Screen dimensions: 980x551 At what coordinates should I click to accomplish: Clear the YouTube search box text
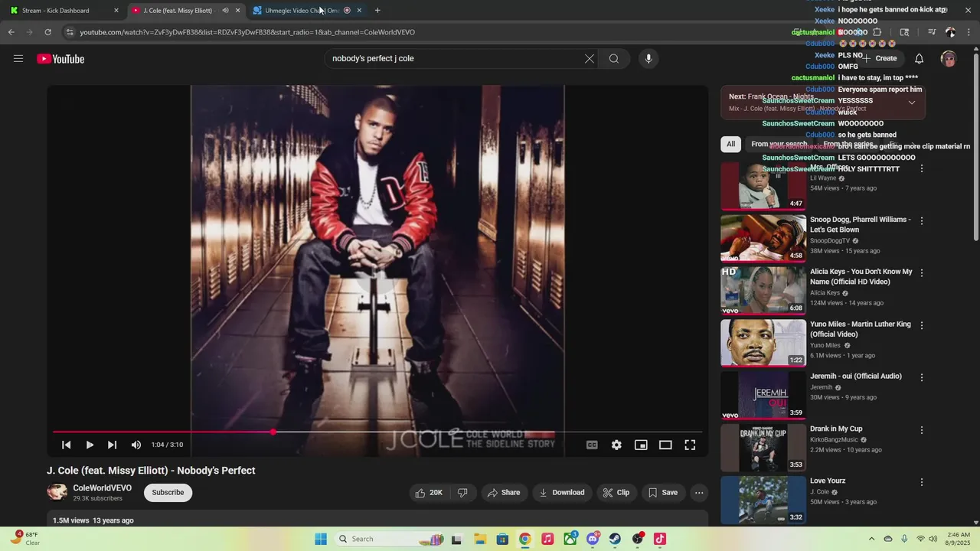[x=590, y=59]
